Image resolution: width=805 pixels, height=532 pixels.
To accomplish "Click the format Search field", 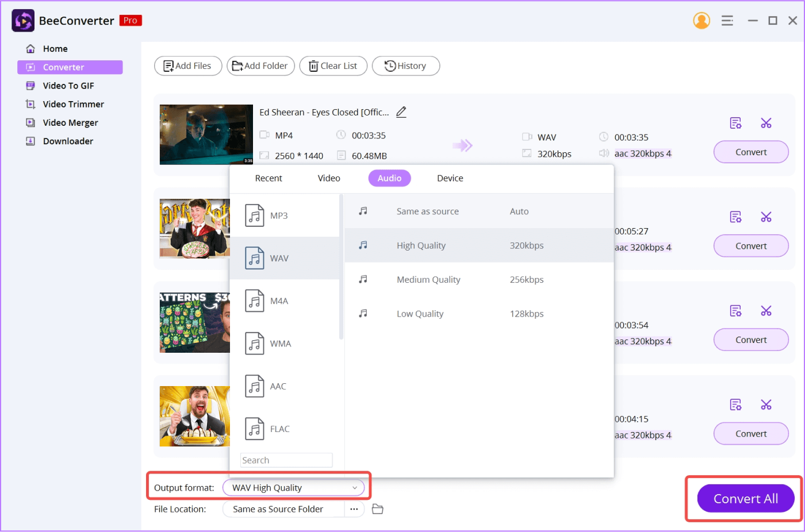I will (x=286, y=460).
